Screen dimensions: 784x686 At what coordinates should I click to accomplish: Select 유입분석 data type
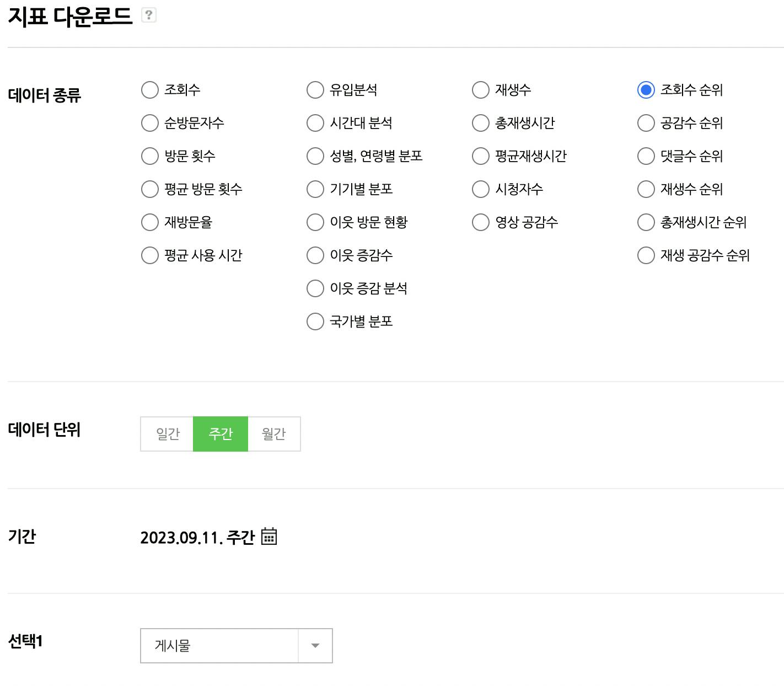(x=315, y=90)
